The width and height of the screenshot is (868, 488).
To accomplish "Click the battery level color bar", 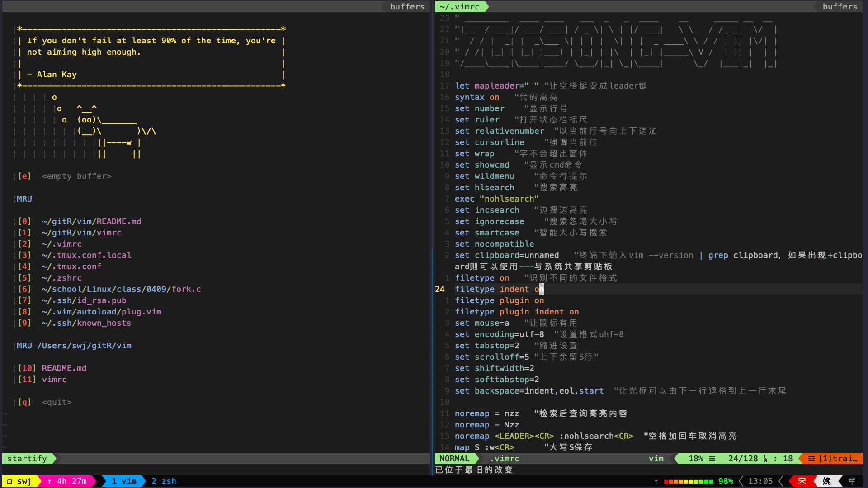I will (x=688, y=482).
